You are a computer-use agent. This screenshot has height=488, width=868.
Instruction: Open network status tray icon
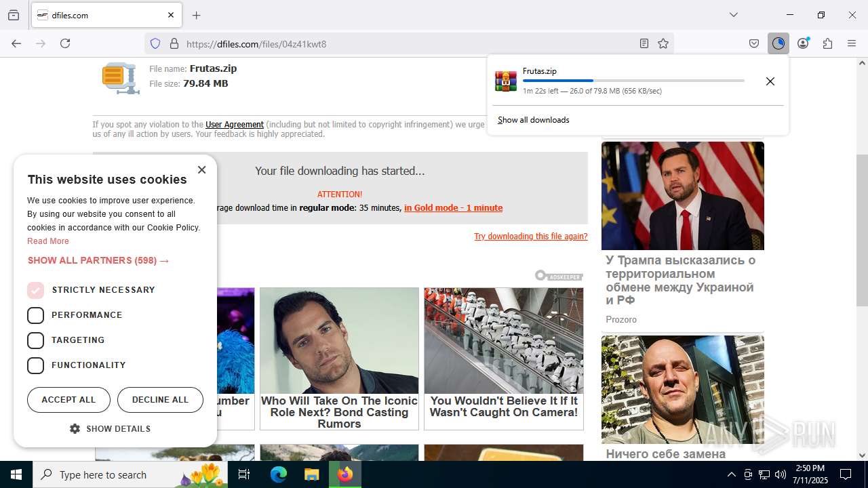764,474
